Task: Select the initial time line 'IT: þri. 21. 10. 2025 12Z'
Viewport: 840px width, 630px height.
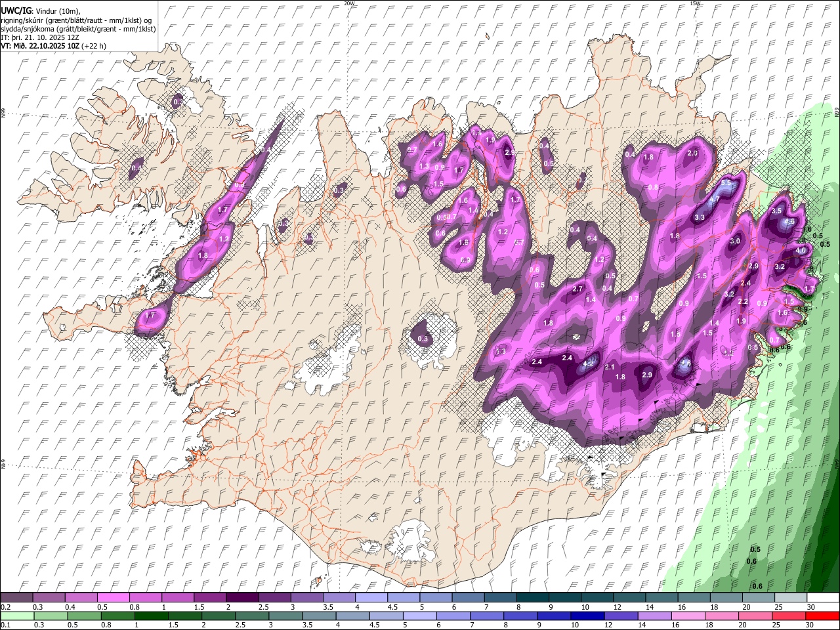Action: 39,37
